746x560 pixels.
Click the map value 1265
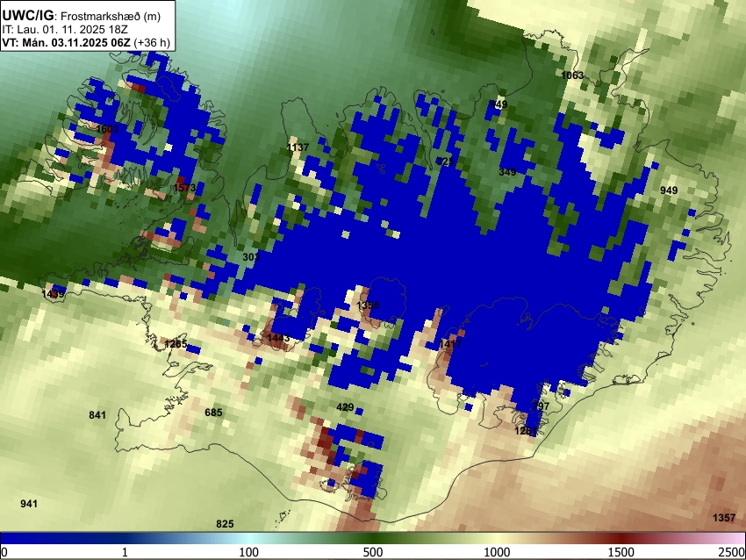(176, 343)
